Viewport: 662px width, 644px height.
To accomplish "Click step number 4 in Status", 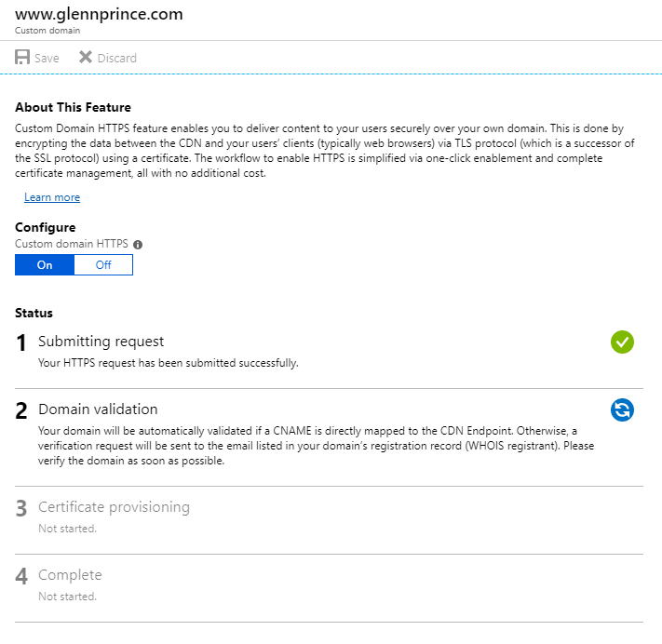I will [x=21, y=577].
